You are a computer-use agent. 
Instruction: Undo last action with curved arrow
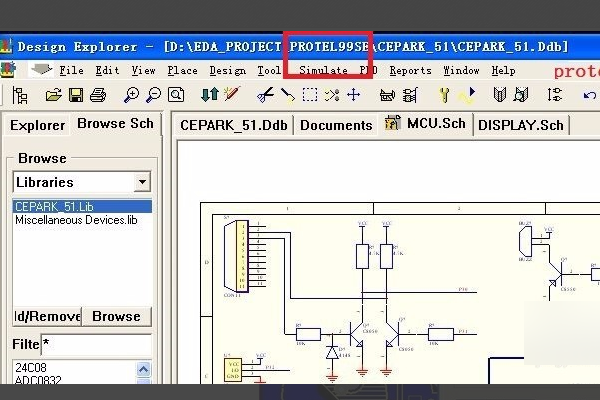coord(589,95)
